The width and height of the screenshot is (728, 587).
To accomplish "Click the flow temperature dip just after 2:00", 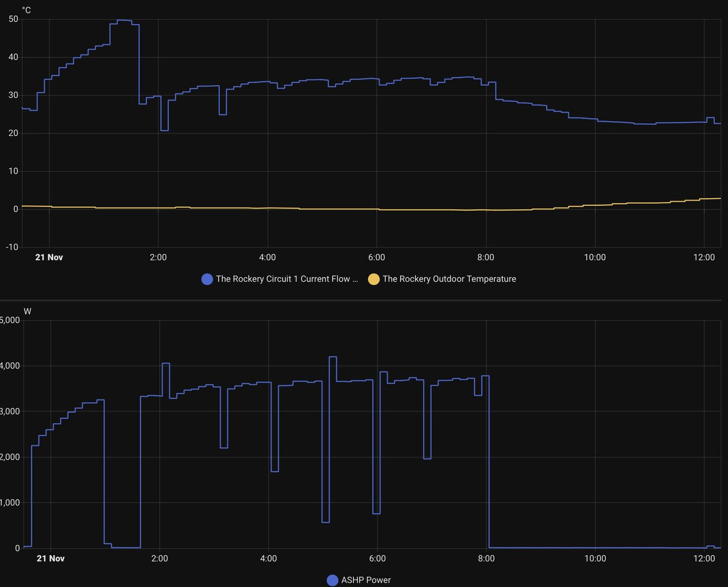I will [x=164, y=130].
